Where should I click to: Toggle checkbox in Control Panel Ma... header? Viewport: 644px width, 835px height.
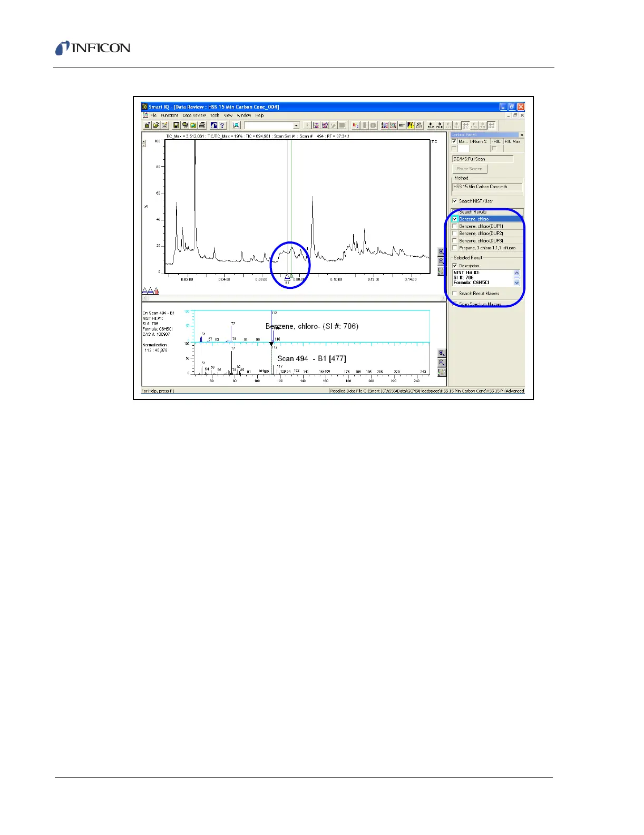point(454,141)
